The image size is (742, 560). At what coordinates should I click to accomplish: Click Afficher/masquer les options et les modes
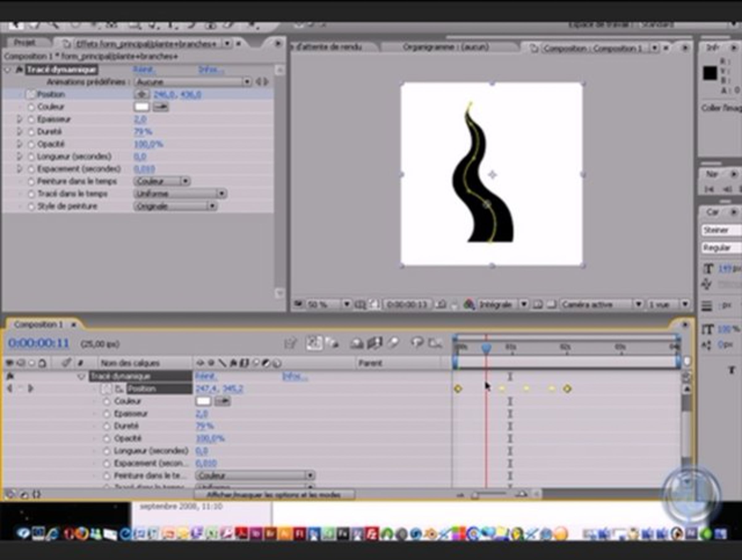pos(274,495)
